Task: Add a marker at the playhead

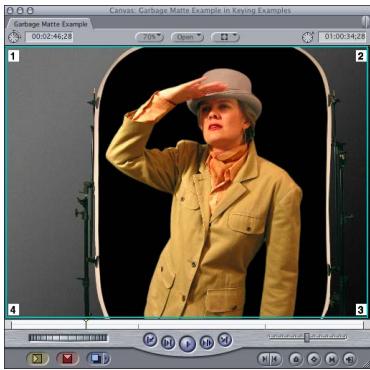Action: coord(295,359)
